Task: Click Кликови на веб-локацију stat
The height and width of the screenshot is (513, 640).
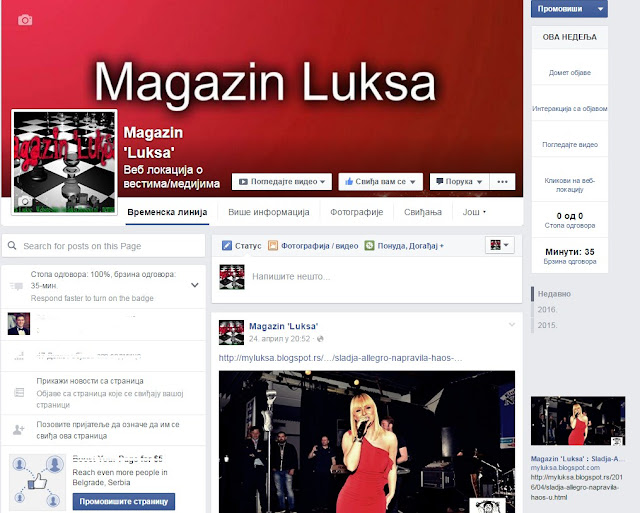Action: click(570, 185)
